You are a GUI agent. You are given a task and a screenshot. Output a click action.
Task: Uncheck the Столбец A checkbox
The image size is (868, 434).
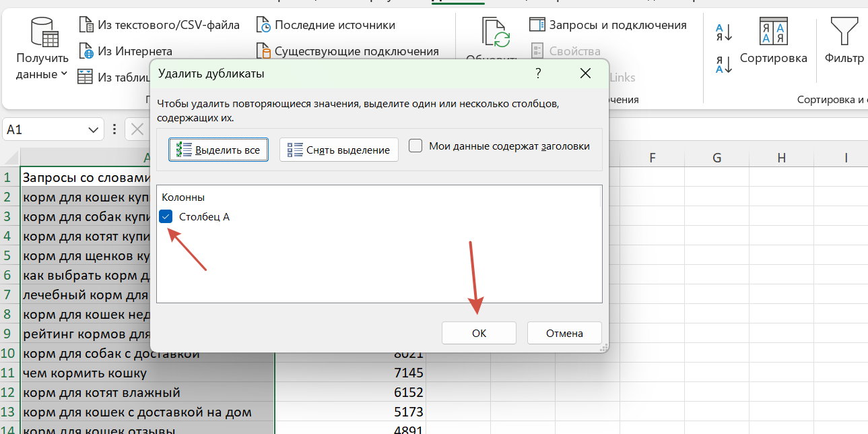pos(166,216)
